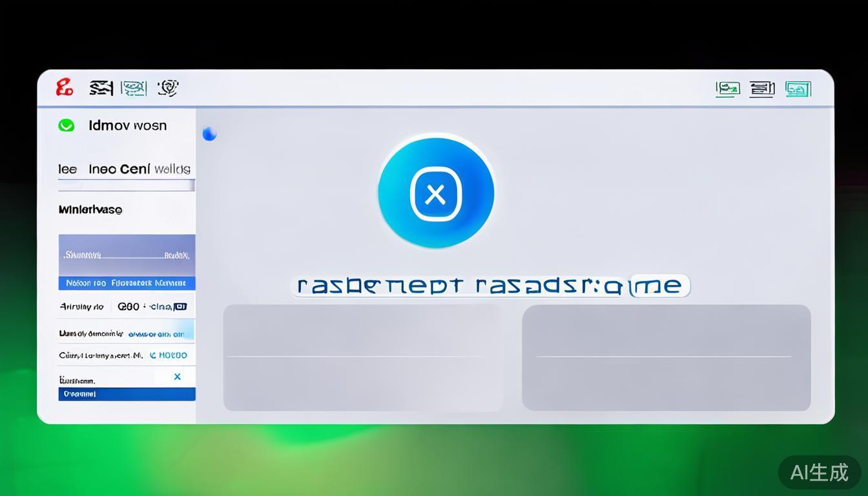Open the "Winlerivase" section in the sidebar
The image size is (868, 496).
tap(90, 210)
